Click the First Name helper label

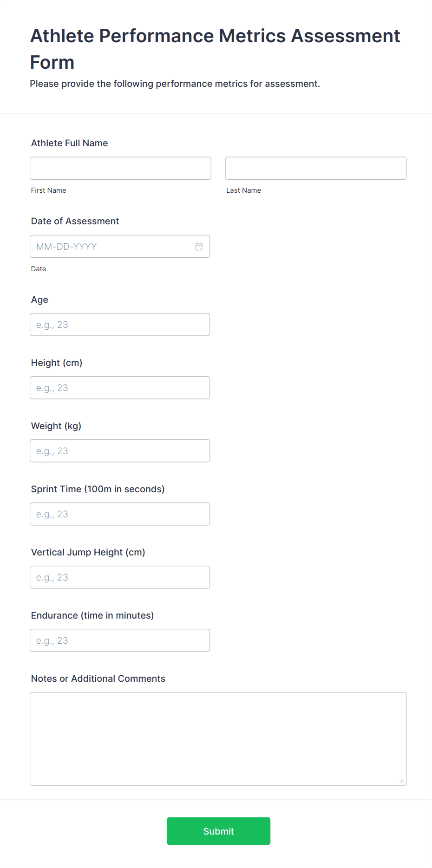point(48,190)
